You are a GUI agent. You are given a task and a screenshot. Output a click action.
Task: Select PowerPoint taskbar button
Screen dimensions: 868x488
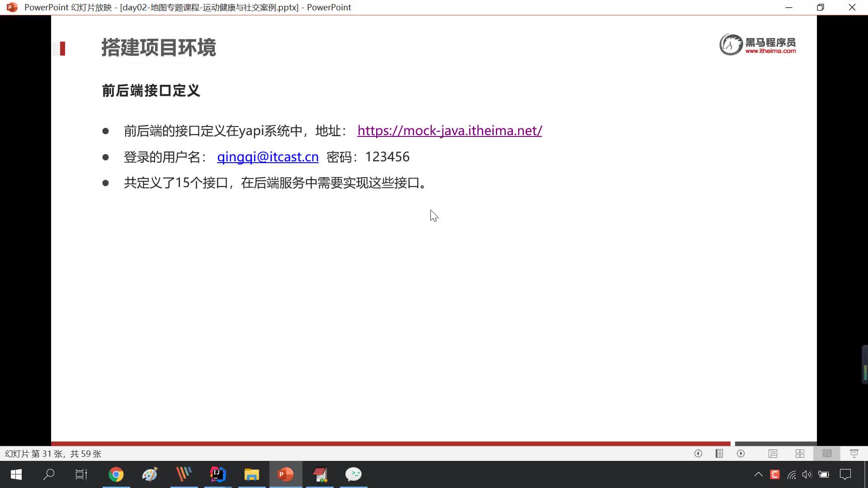click(286, 474)
